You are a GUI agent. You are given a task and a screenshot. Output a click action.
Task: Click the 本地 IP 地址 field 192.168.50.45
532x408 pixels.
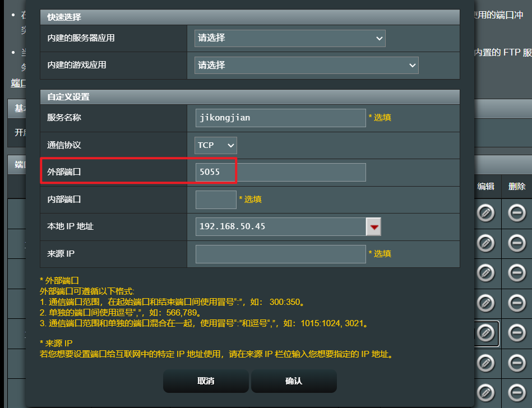click(281, 226)
